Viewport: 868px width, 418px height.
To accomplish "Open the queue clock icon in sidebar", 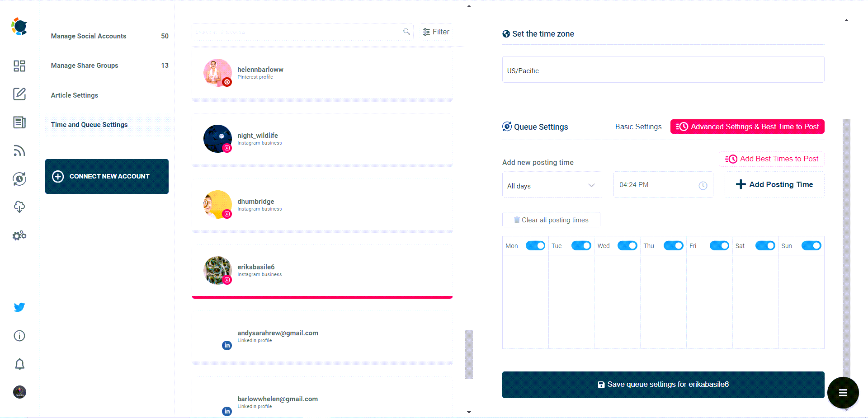I will (19, 179).
